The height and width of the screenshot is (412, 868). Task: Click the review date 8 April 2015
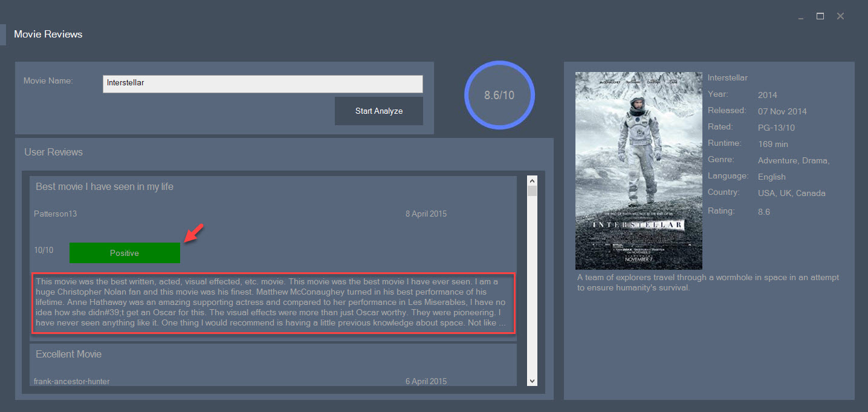tap(426, 214)
